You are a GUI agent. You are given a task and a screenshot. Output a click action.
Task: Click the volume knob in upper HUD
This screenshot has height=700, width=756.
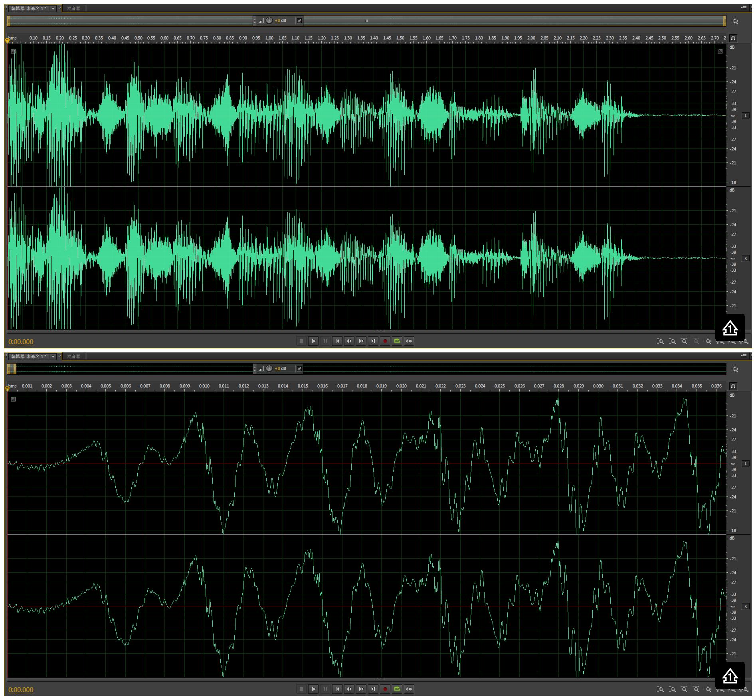(269, 21)
